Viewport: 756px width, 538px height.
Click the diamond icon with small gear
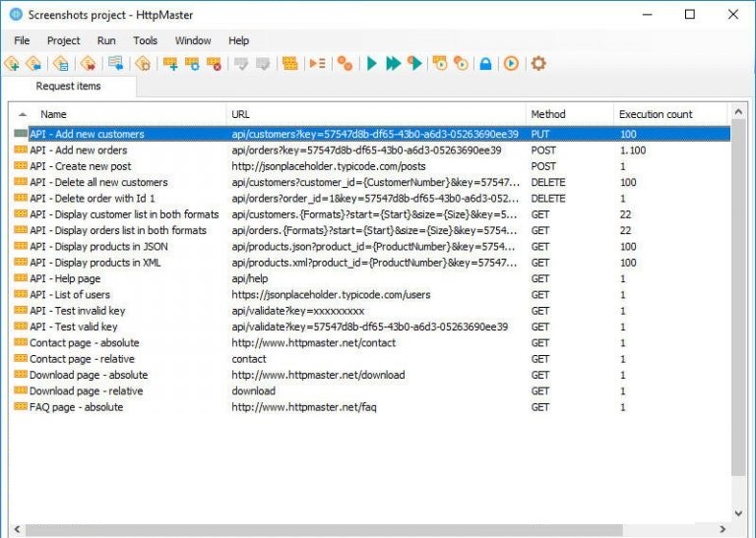click(143, 63)
